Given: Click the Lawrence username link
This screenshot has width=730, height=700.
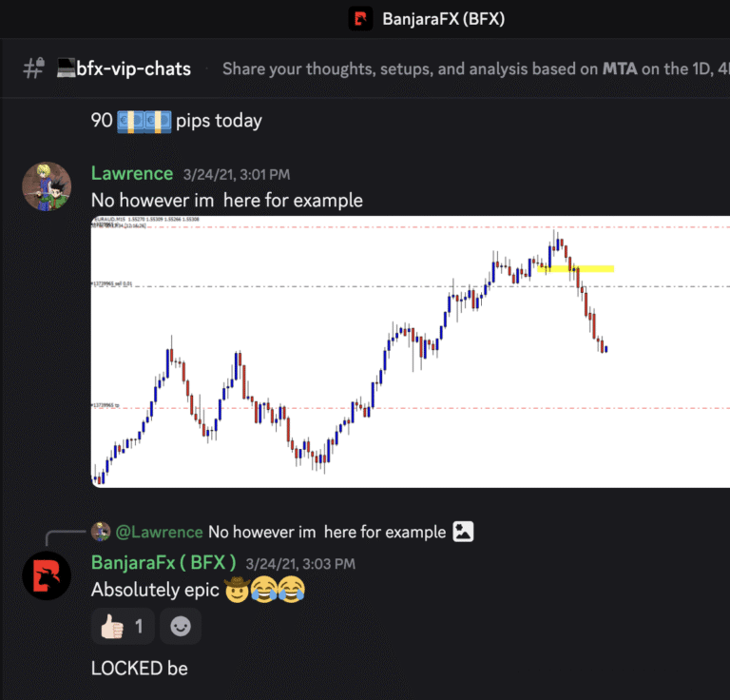Looking at the screenshot, I should coord(132,173).
